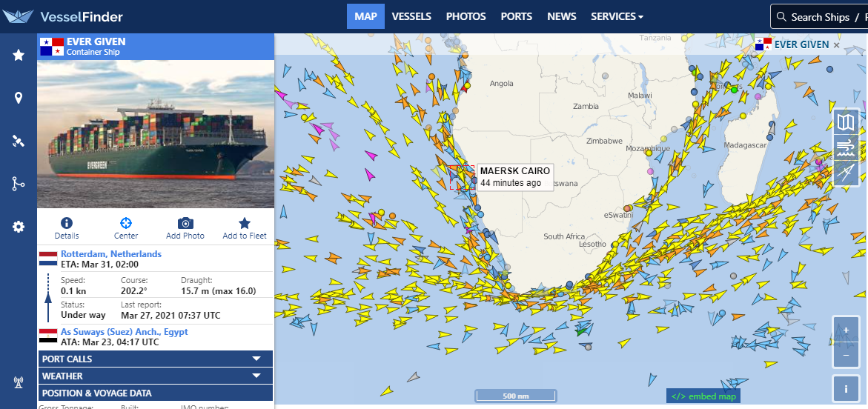Open the map info button

(x=846, y=389)
